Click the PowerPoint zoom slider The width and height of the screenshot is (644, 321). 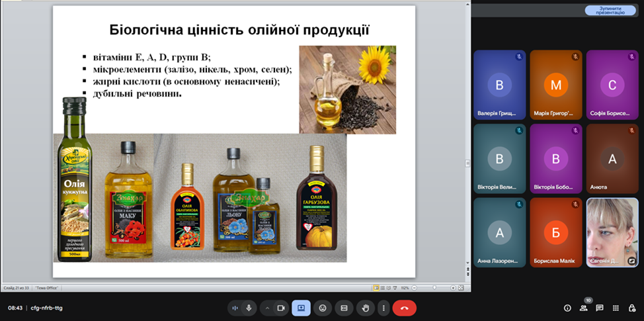pos(434,288)
